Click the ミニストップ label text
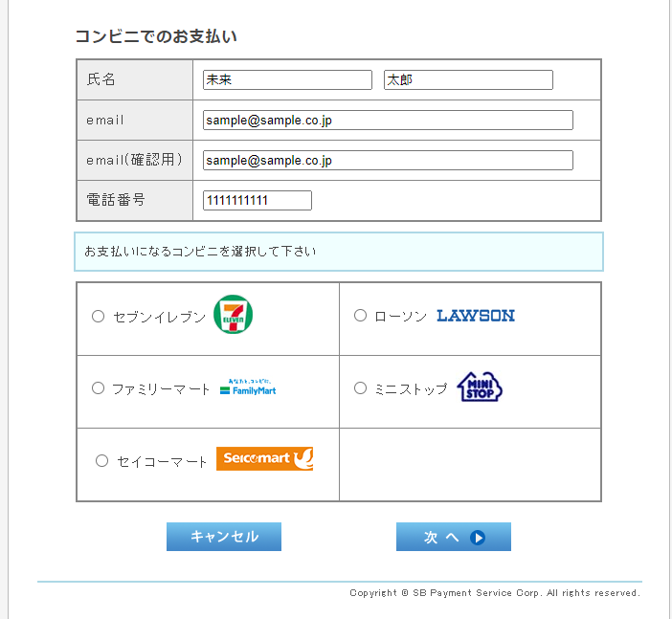672x619 pixels. (x=411, y=389)
